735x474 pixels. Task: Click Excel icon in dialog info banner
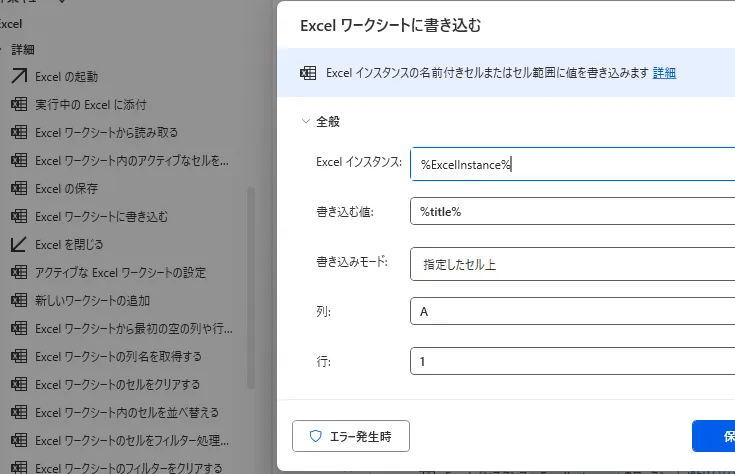click(308, 72)
